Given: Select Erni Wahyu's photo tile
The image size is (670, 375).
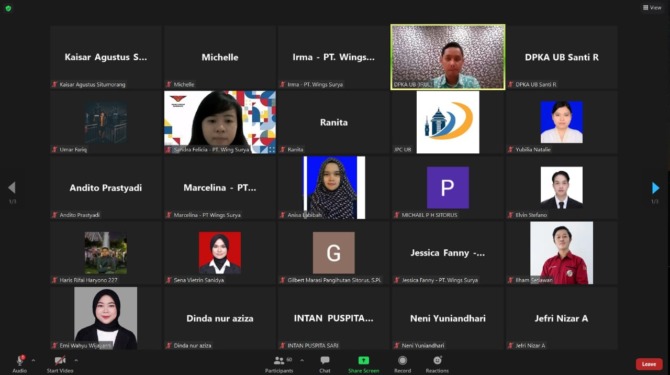Looking at the screenshot, I should (x=106, y=318).
